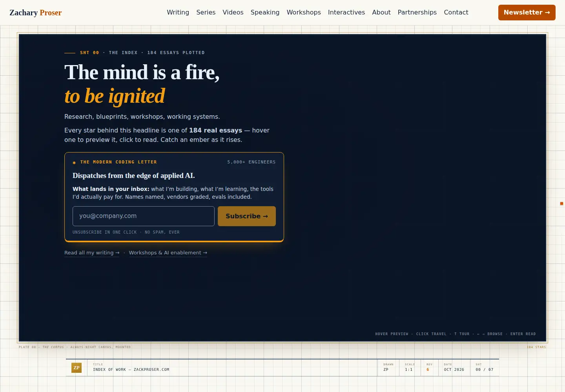
Task: Click the 'OCT 2026' date cell
Action: 454,370
